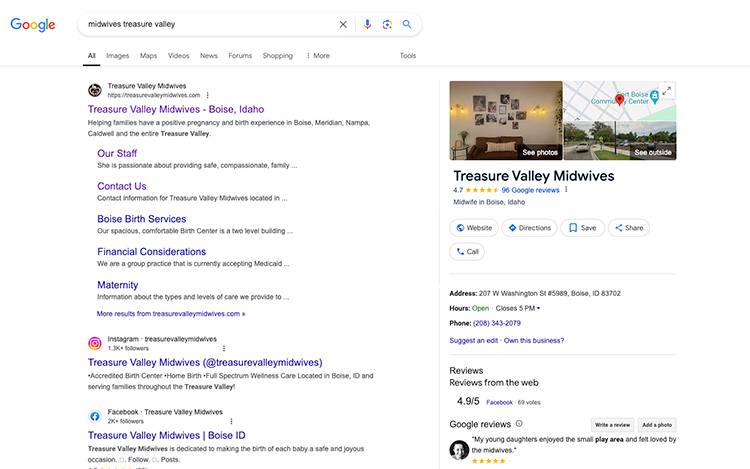Open three-dot menu beside 96 Google reviews
750x469 pixels.
(x=566, y=189)
